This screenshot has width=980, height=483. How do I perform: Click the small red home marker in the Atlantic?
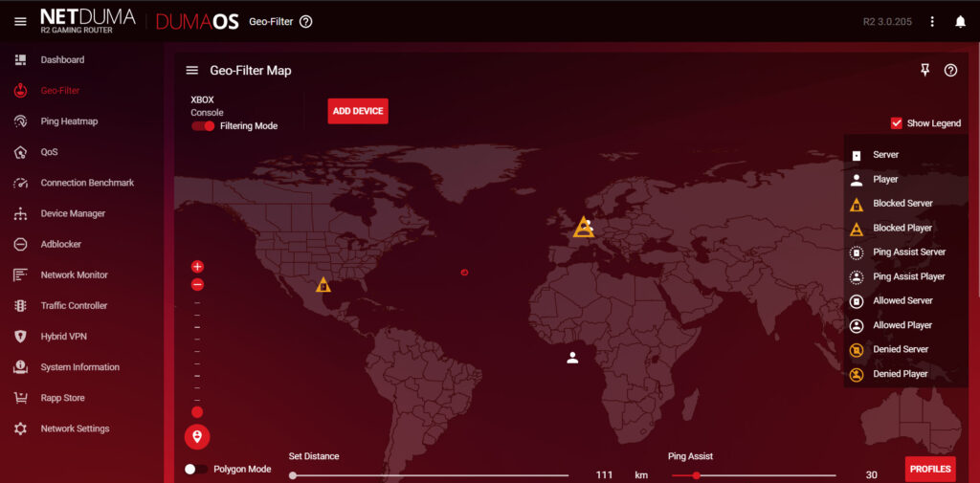pyautogui.click(x=464, y=273)
